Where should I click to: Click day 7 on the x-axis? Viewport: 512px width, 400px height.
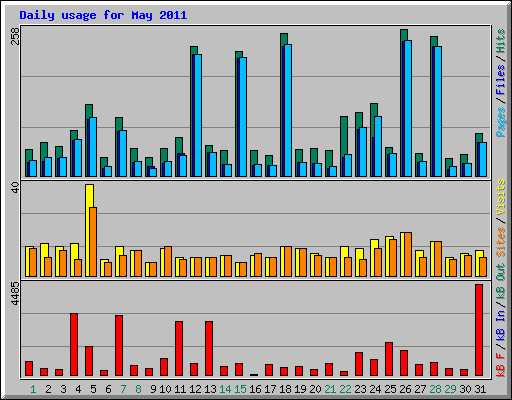tap(123, 389)
